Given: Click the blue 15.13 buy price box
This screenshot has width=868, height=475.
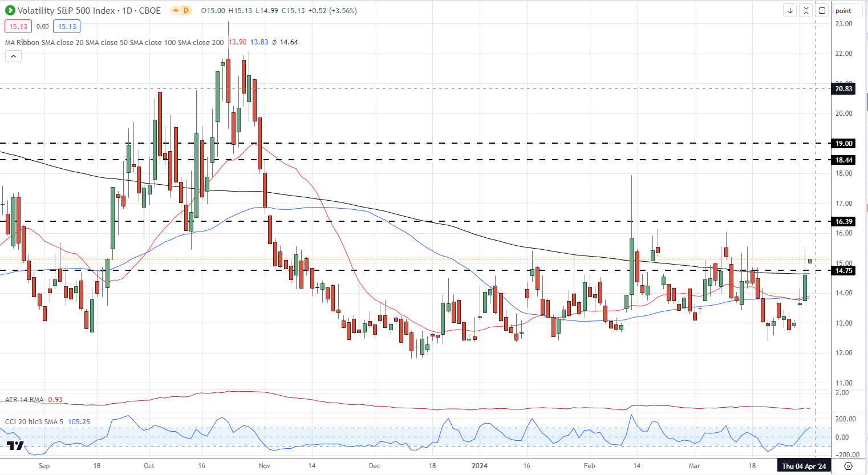Looking at the screenshot, I should (x=67, y=26).
